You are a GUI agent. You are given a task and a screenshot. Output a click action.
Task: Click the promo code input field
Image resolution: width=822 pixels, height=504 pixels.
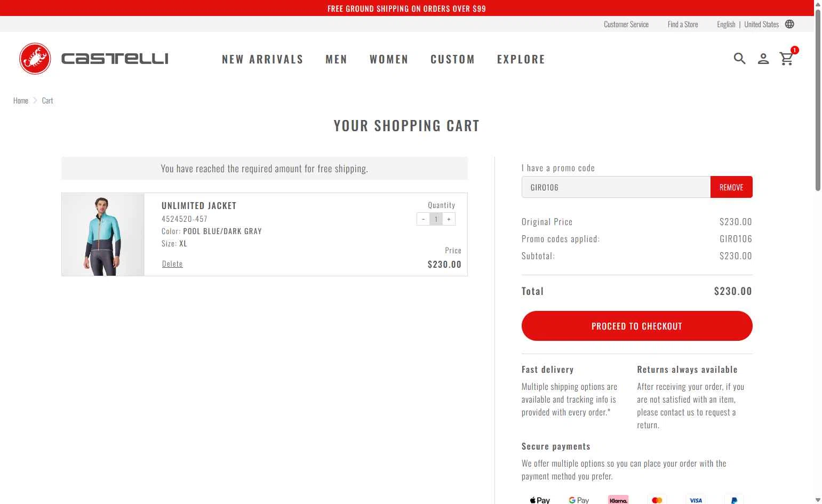coord(616,187)
